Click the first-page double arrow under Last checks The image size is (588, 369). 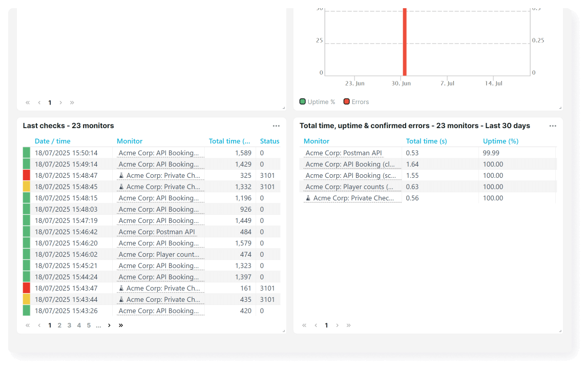point(28,325)
